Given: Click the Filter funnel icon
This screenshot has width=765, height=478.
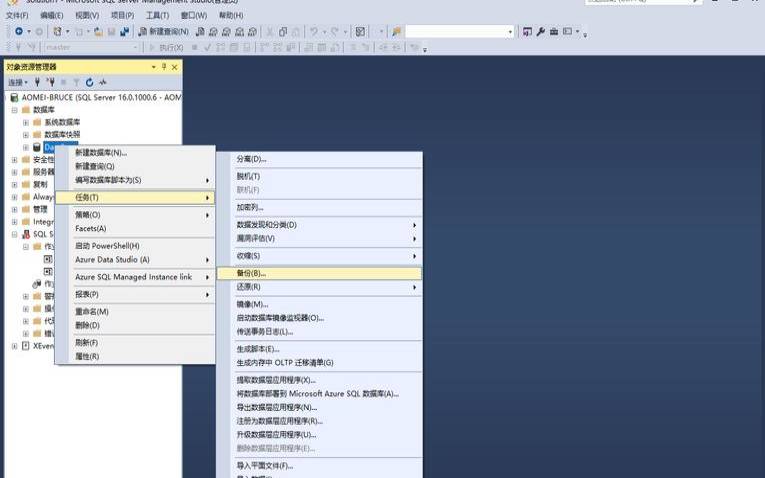Looking at the screenshot, I should pos(76,82).
